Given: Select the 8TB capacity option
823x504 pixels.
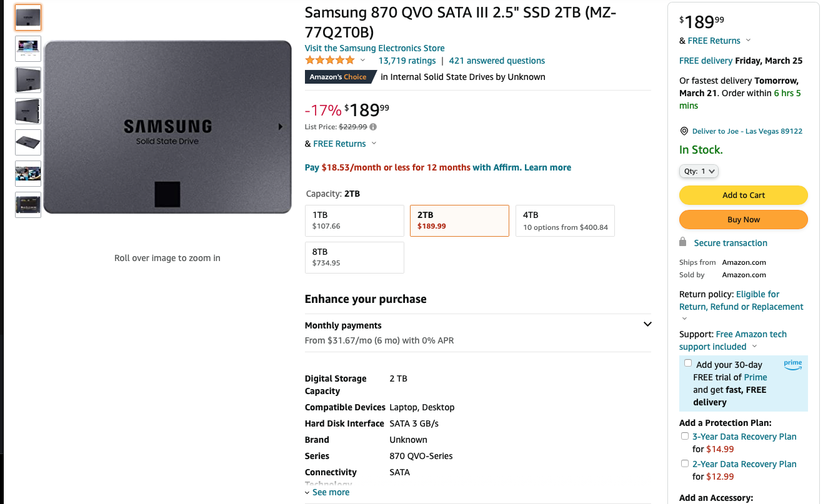Looking at the screenshot, I should click(354, 257).
